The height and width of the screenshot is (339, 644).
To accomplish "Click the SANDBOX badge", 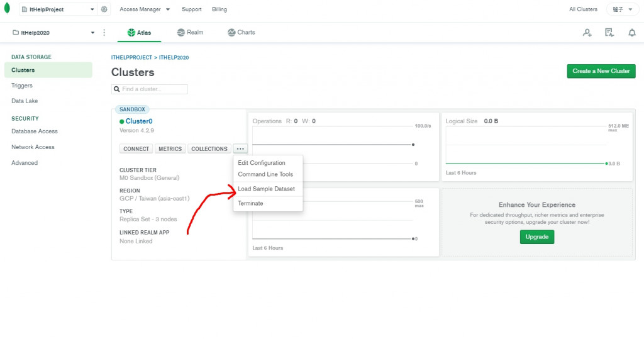I will pyautogui.click(x=132, y=109).
